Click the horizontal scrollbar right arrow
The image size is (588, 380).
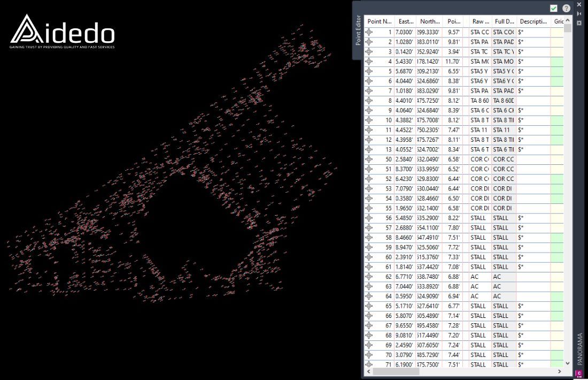[559, 371]
